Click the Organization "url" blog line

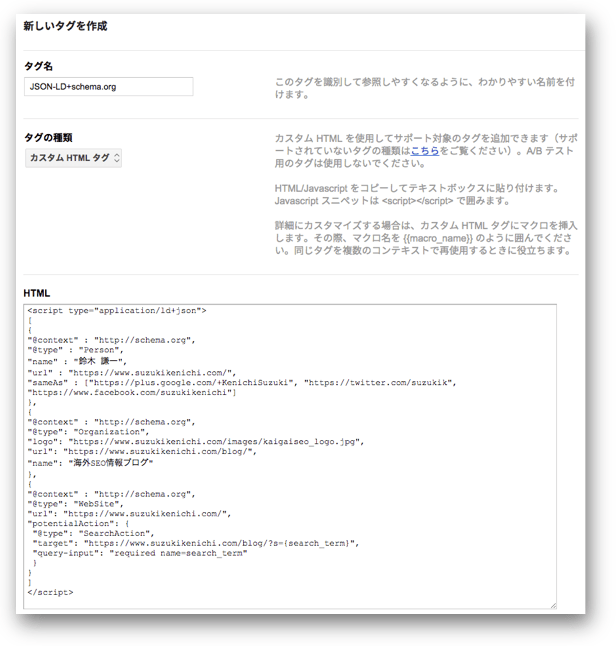[x=142, y=452]
